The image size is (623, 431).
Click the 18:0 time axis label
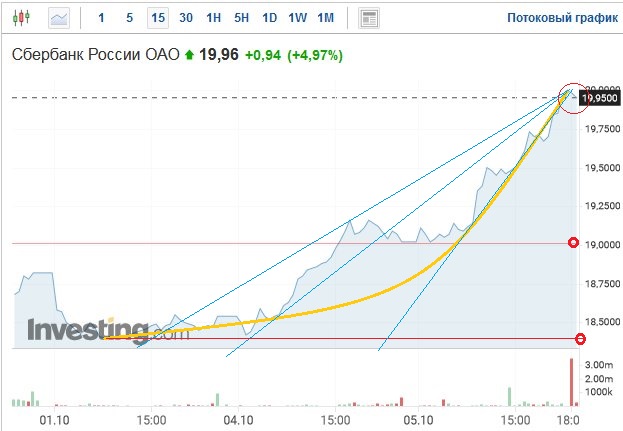coord(568,420)
